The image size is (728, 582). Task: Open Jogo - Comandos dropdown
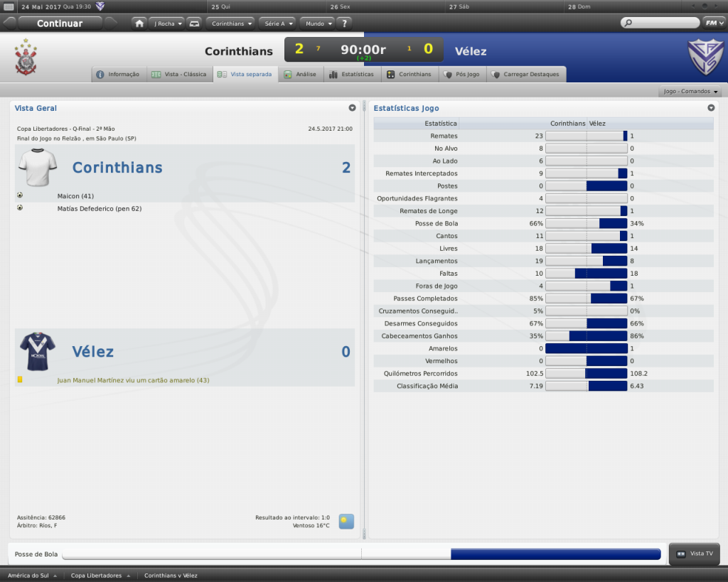(x=690, y=92)
